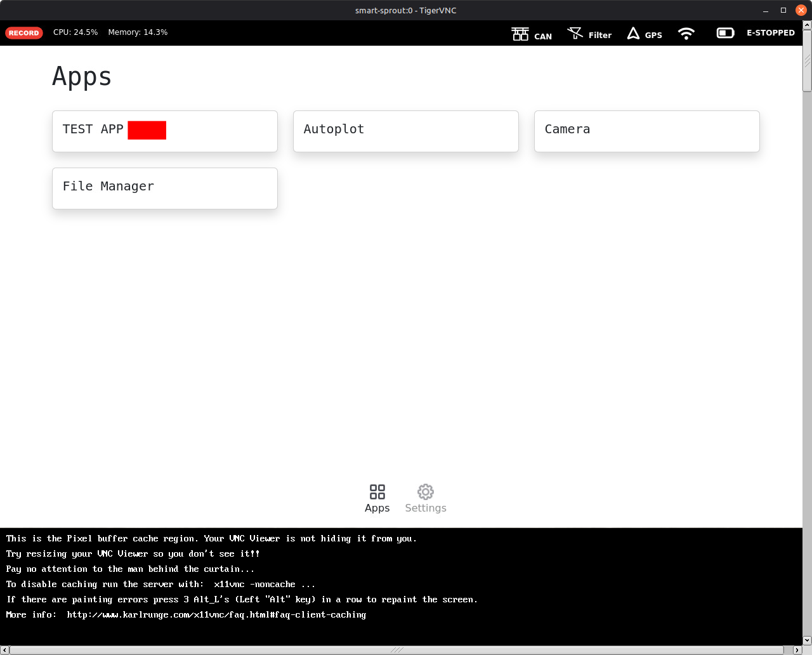
Task: Click the E-STOPPED status label
Action: [770, 33]
